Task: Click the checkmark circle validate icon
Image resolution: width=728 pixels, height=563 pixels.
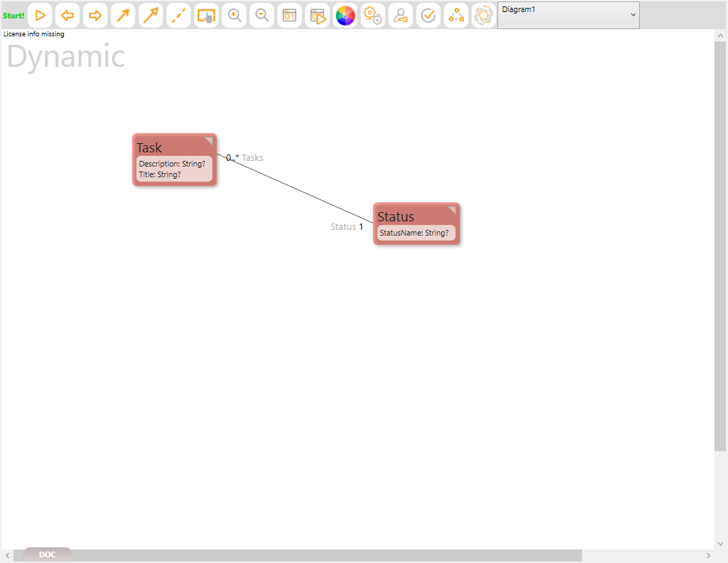Action: [428, 16]
